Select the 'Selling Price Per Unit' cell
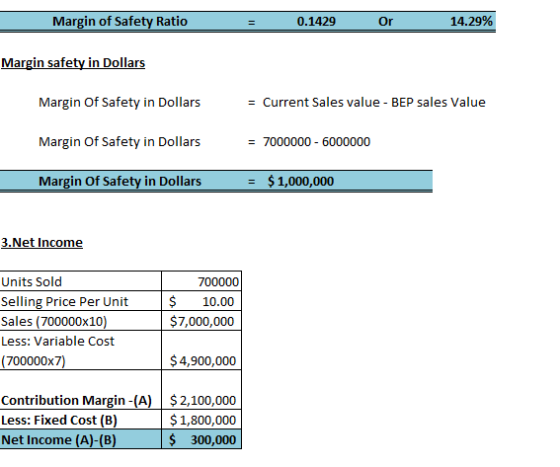The height and width of the screenshot is (467, 560). (x=81, y=301)
